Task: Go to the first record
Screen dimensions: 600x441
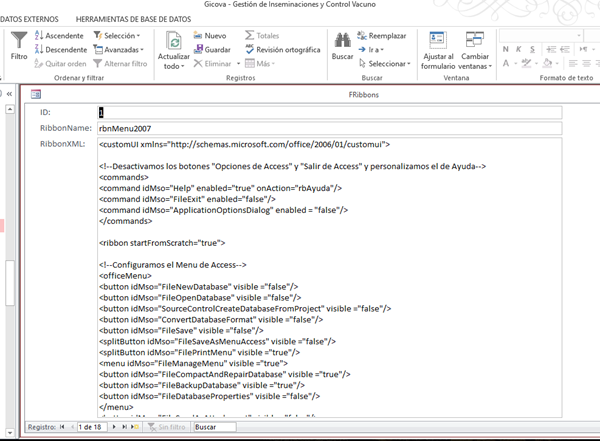Action: pyautogui.click(x=62, y=427)
